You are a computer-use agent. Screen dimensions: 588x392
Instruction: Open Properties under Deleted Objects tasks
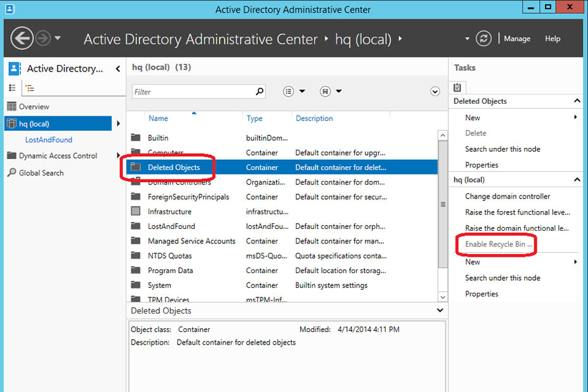click(482, 165)
